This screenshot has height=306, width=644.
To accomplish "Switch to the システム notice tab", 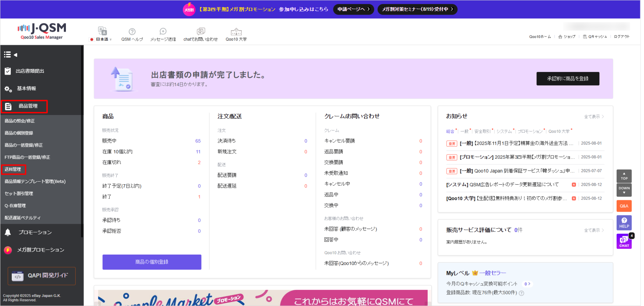I will click(504, 131).
